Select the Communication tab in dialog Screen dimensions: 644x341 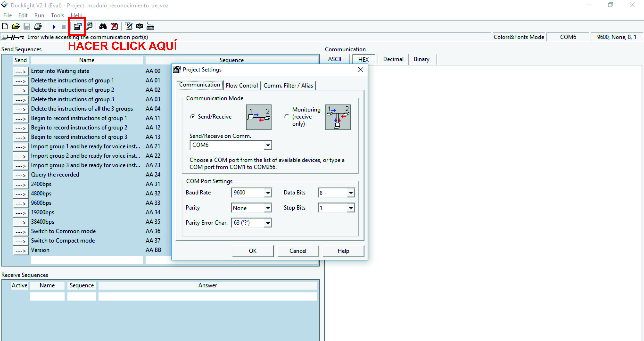point(199,85)
